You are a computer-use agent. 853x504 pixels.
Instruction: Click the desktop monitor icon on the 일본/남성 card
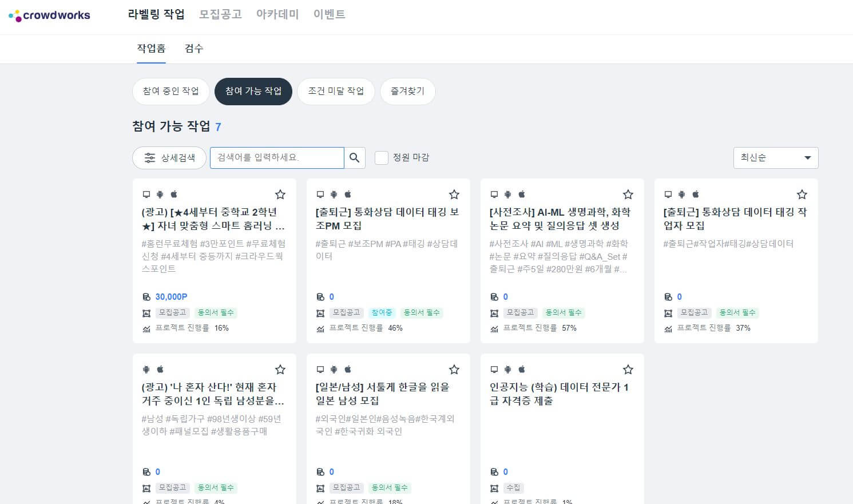pos(320,370)
